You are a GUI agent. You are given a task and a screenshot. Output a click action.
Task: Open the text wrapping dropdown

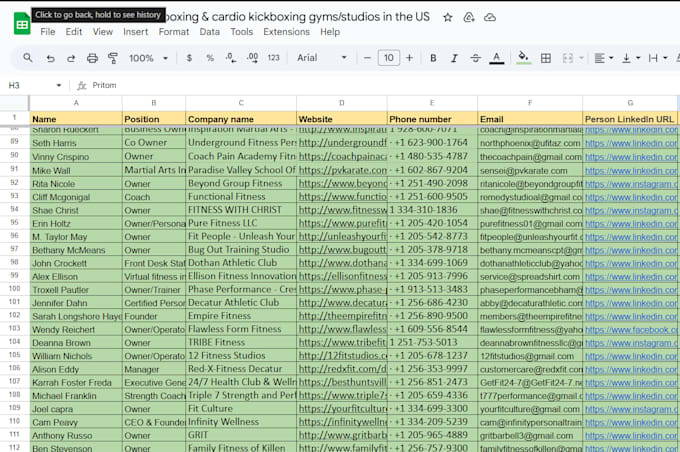tap(657, 58)
